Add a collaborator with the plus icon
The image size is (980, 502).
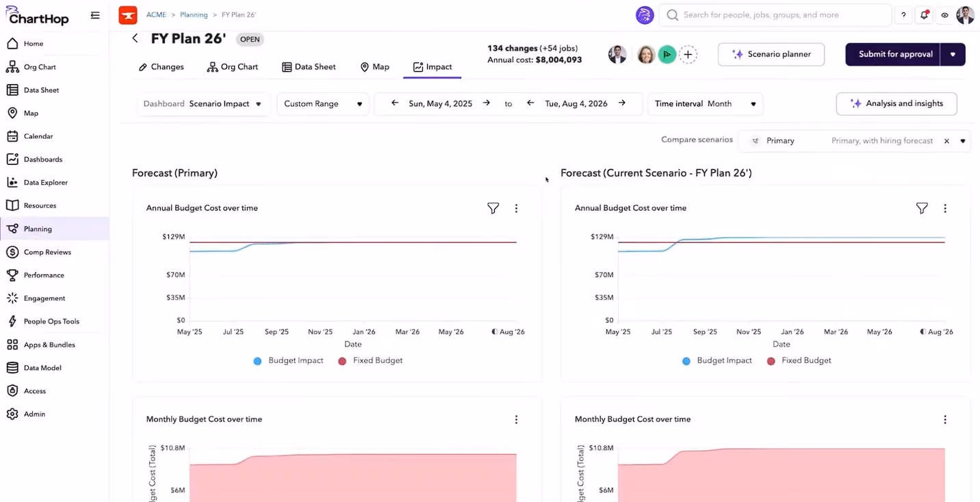688,55
